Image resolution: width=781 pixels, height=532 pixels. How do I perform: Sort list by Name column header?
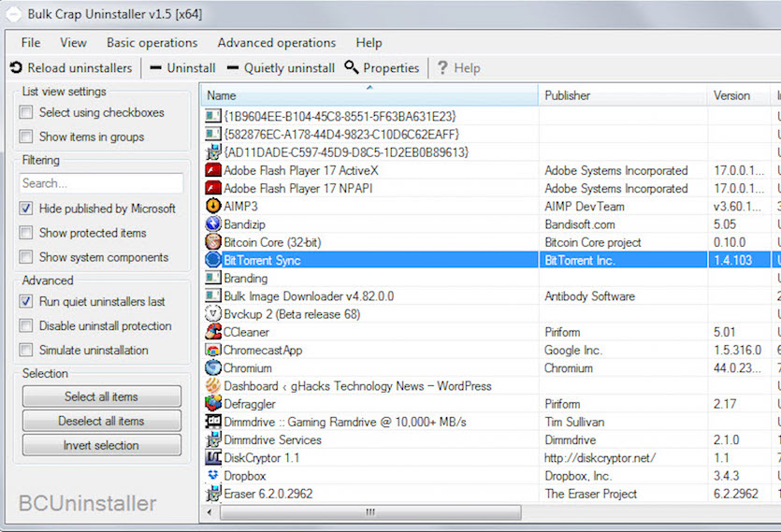[x=369, y=95]
